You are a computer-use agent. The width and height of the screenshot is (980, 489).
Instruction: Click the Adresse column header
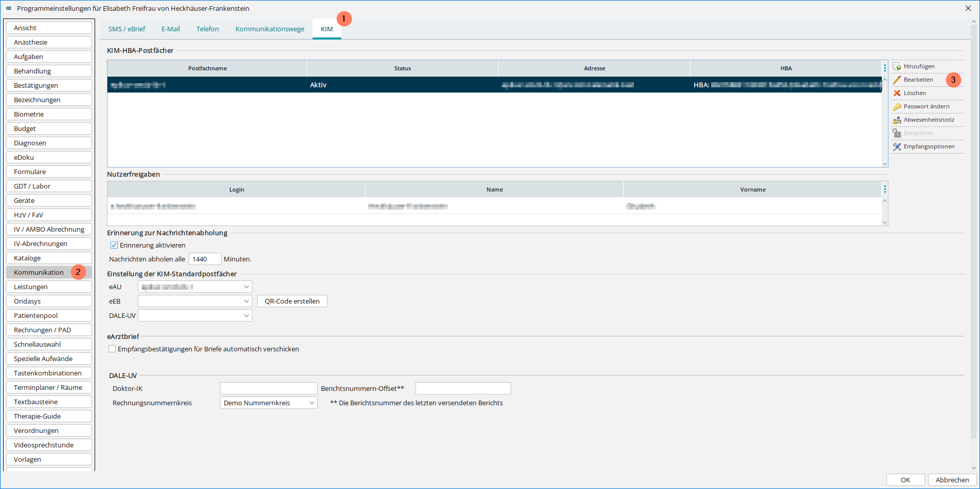click(x=594, y=68)
